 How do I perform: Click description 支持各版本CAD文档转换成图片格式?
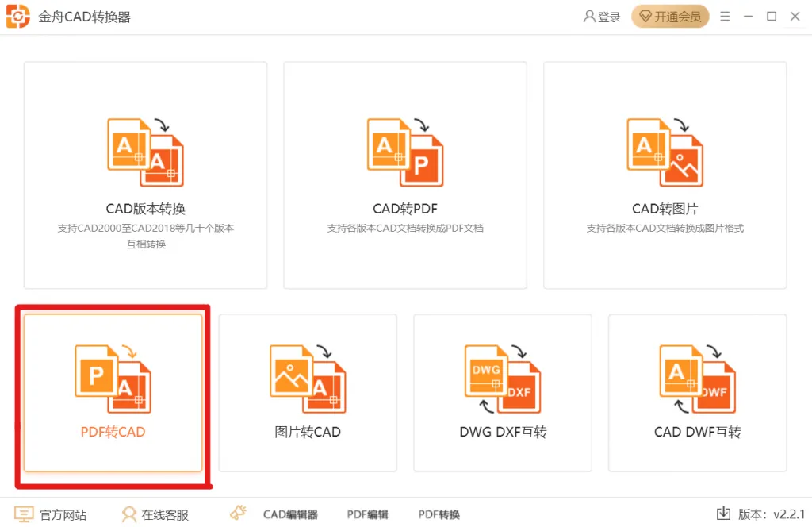point(665,228)
